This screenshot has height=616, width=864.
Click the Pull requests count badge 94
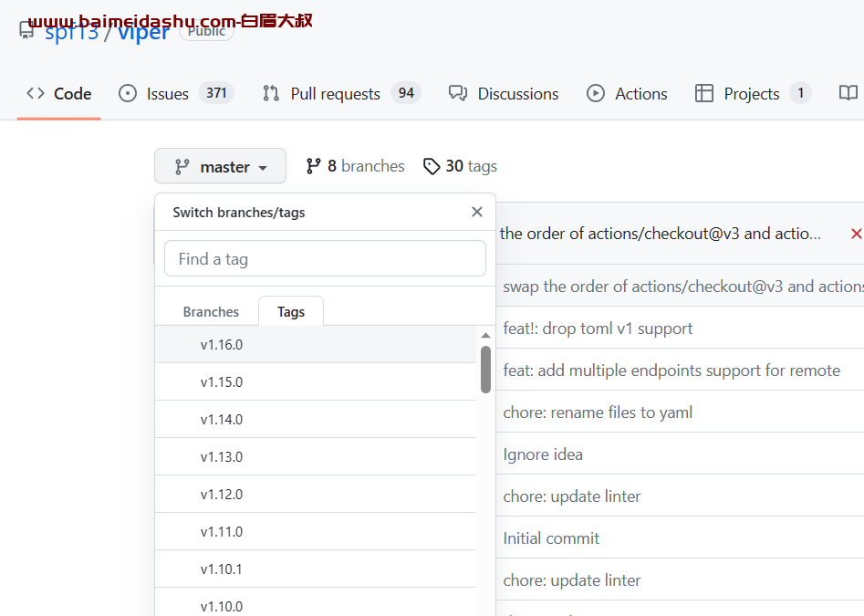click(406, 92)
